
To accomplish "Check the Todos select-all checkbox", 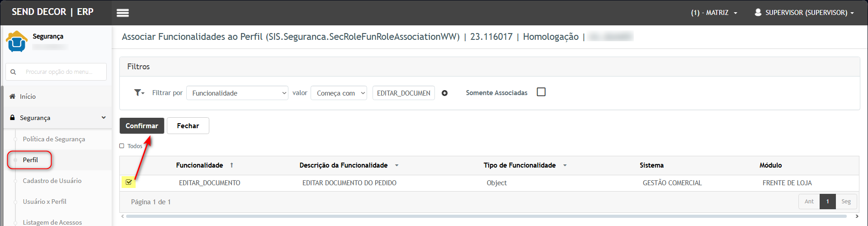I will tap(122, 146).
